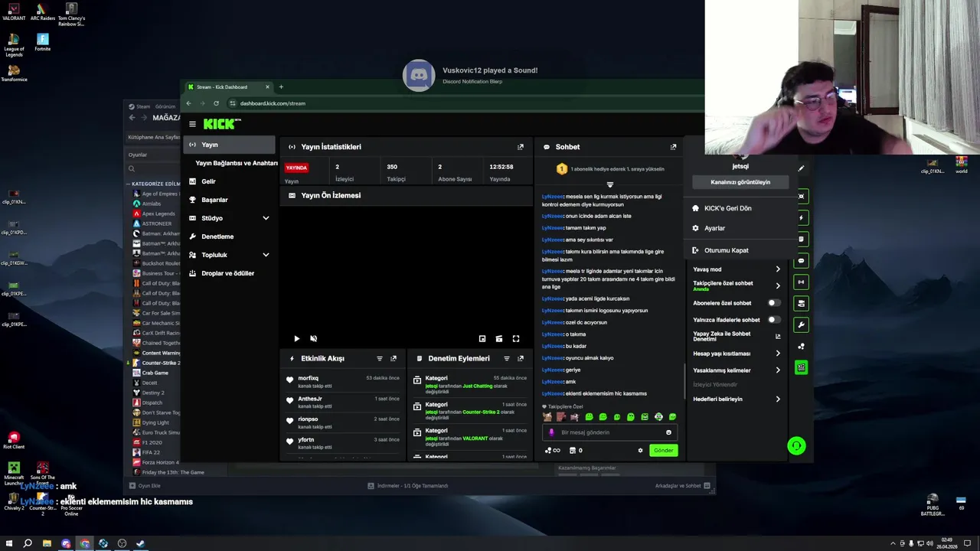The height and width of the screenshot is (551, 980).
Task: Open File Explorer from the taskbar
Action: (x=47, y=543)
